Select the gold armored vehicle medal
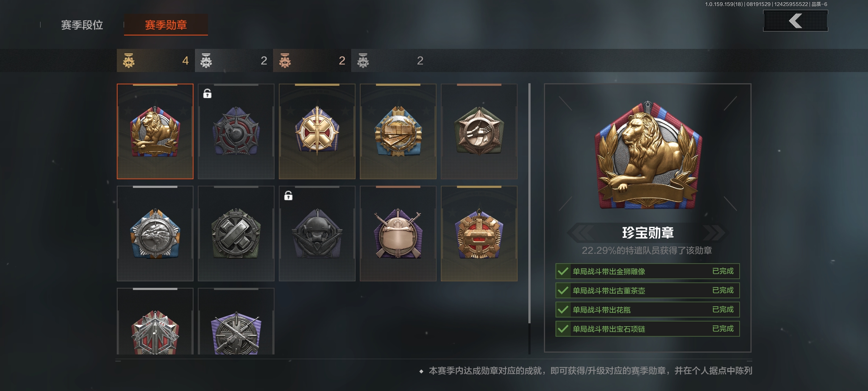This screenshot has height=391, width=868. [x=398, y=131]
